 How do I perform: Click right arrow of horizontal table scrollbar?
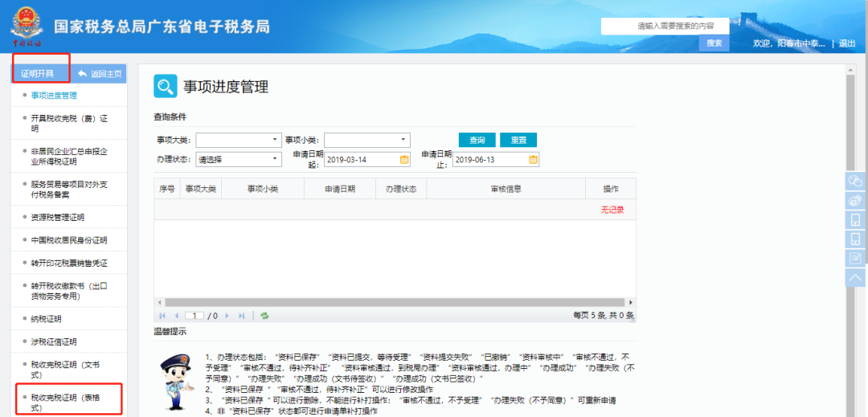[631, 303]
